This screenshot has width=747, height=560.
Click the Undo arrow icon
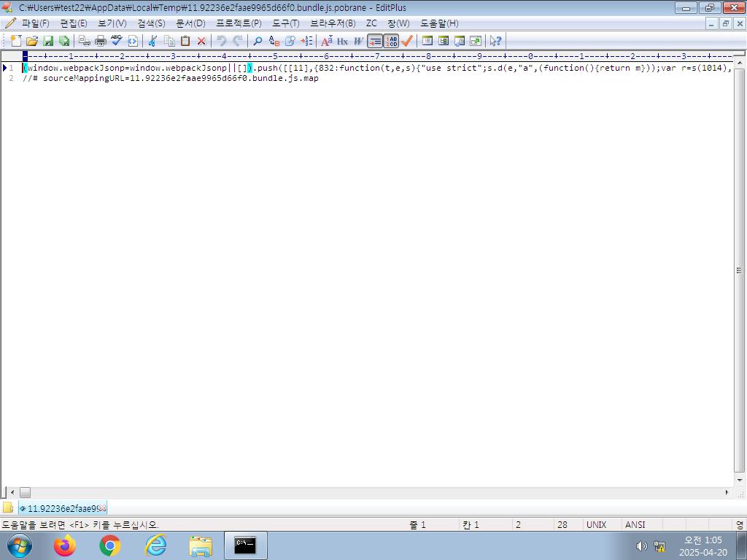click(222, 41)
